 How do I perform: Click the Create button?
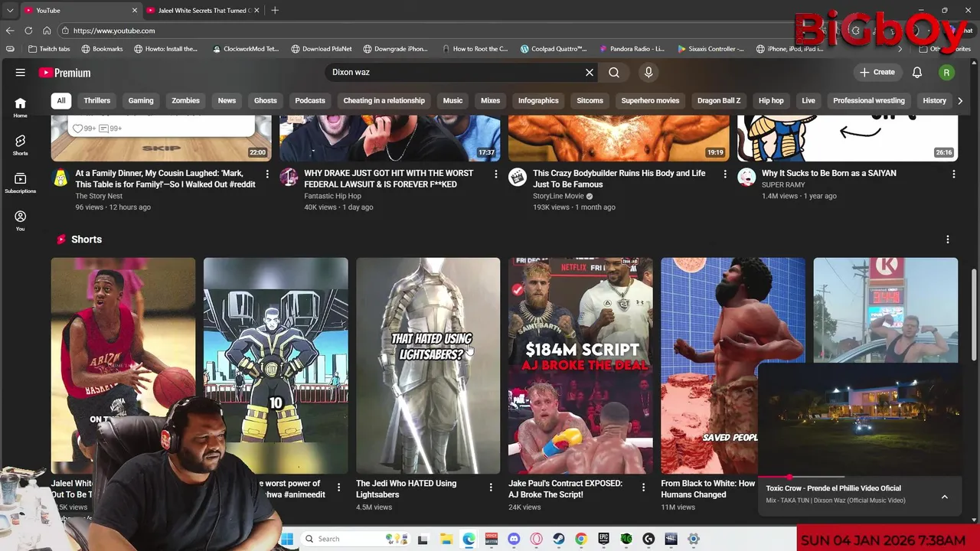[877, 72]
